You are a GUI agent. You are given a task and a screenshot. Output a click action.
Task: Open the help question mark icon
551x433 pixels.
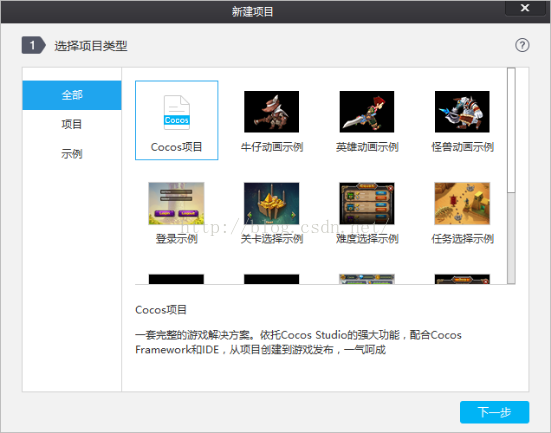pyautogui.click(x=522, y=45)
